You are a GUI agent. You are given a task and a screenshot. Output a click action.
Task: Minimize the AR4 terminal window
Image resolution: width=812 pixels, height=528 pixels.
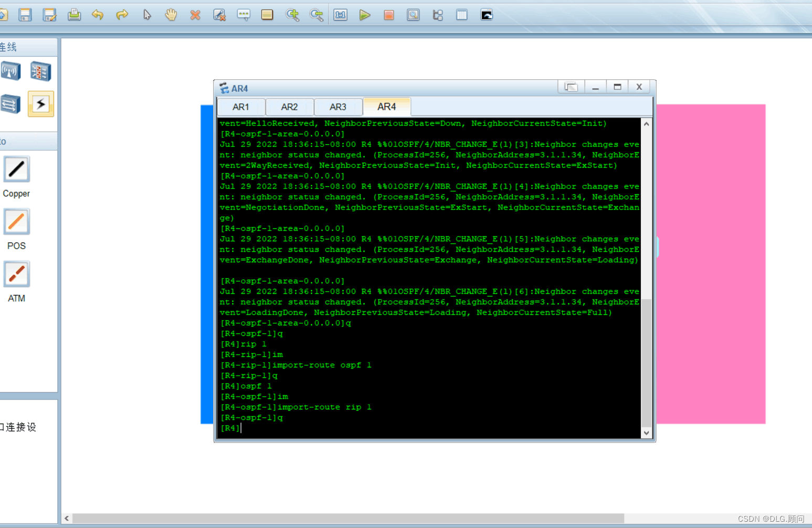coord(595,87)
